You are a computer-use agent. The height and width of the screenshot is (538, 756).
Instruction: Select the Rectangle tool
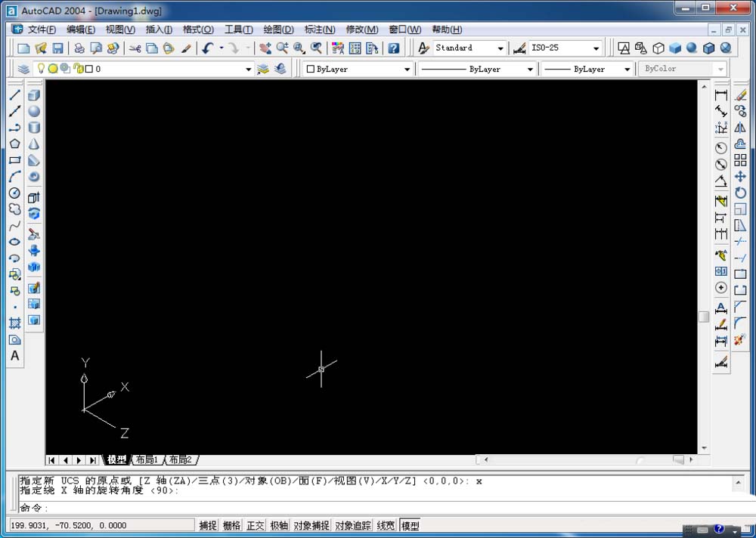(15, 160)
